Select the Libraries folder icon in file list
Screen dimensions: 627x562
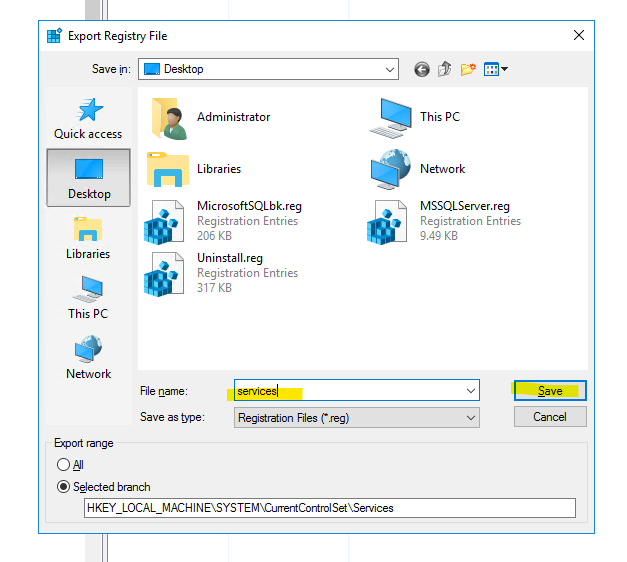pos(168,169)
